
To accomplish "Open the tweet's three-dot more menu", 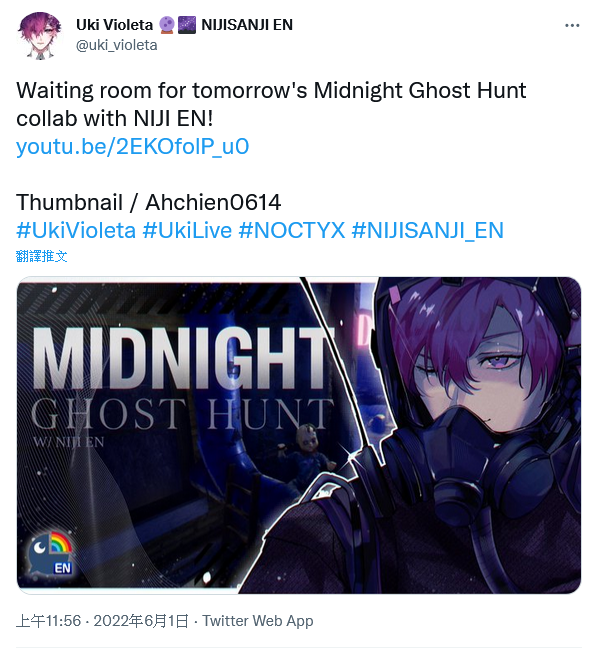I will click(572, 26).
